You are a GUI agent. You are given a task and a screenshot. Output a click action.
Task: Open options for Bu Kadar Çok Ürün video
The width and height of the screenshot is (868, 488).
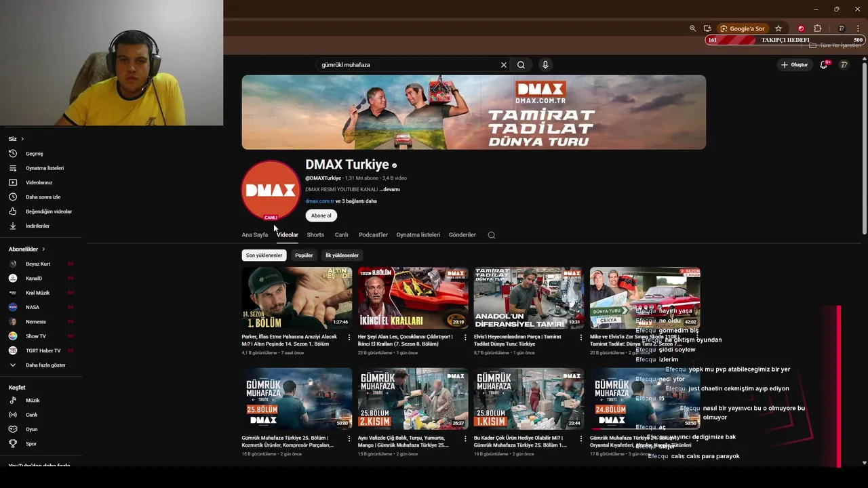pos(581,439)
